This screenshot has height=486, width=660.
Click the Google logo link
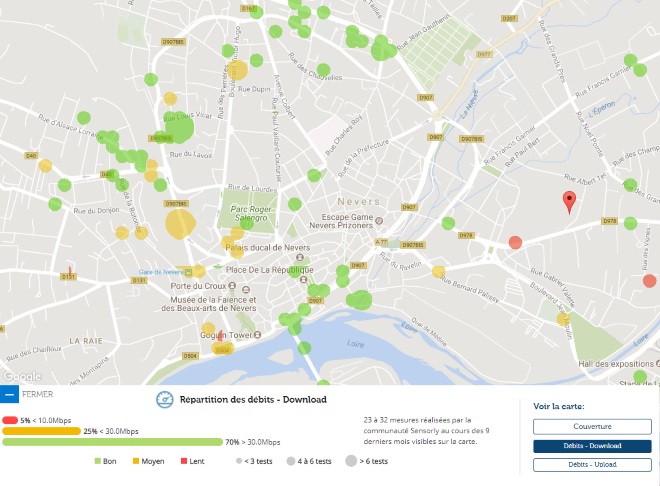(22, 376)
